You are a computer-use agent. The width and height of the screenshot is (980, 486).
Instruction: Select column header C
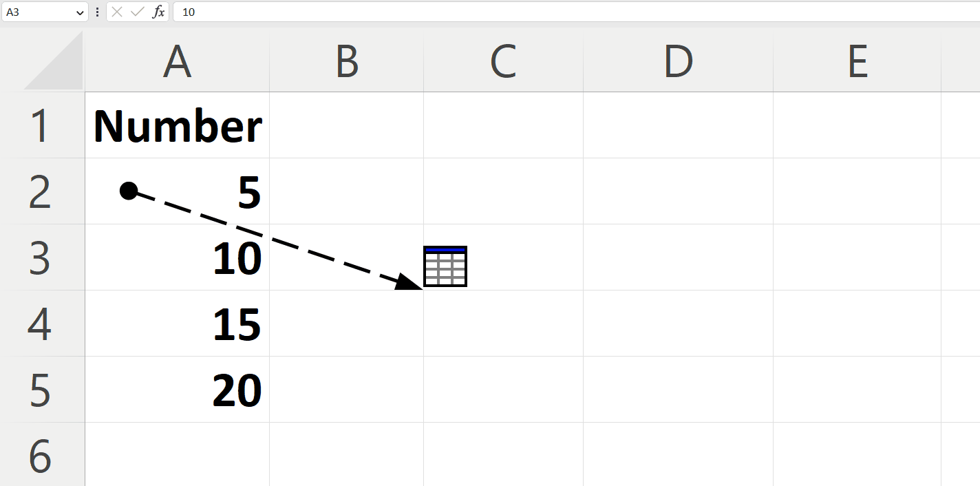[503, 61]
